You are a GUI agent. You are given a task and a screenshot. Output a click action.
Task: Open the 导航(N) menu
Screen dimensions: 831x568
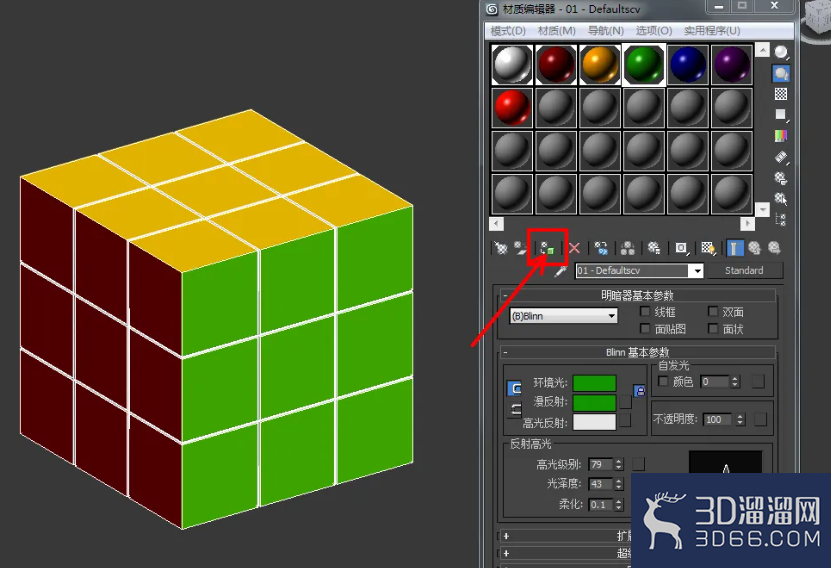click(606, 31)
